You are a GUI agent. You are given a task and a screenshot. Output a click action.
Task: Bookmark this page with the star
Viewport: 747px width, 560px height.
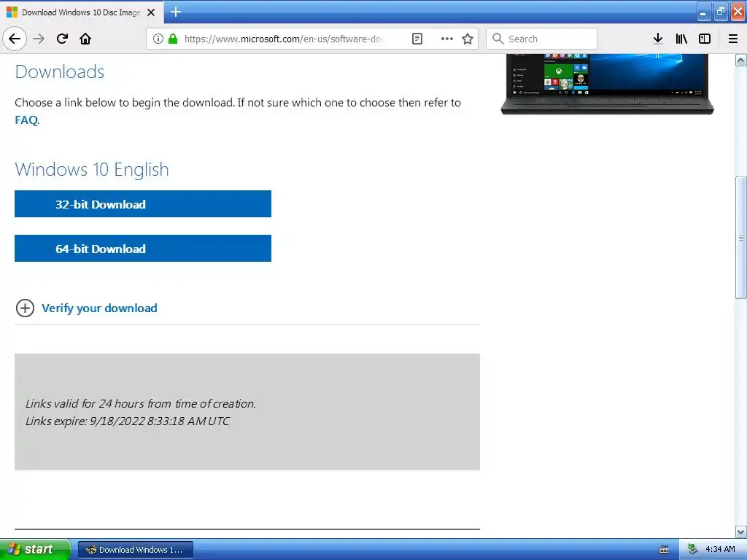(x=468, y=39)
